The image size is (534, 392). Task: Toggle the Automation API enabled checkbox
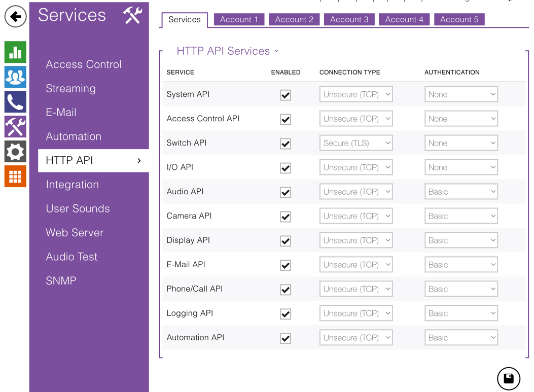(x=286, y=338)
